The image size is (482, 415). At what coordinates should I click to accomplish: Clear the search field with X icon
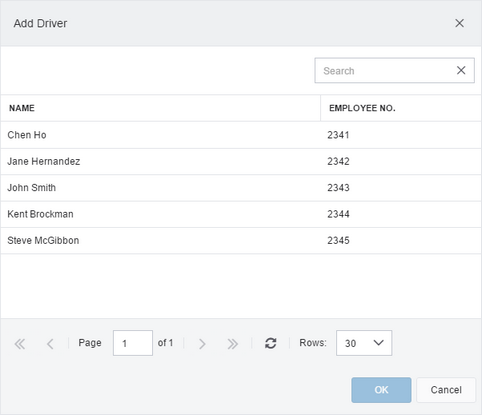tap(461, 70)
